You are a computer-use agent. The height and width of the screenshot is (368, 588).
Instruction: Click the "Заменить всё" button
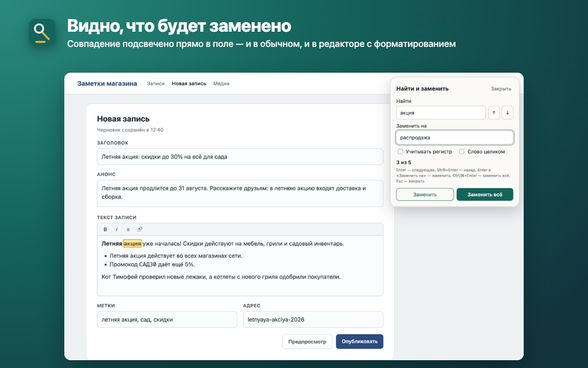(x=485, y=195)
